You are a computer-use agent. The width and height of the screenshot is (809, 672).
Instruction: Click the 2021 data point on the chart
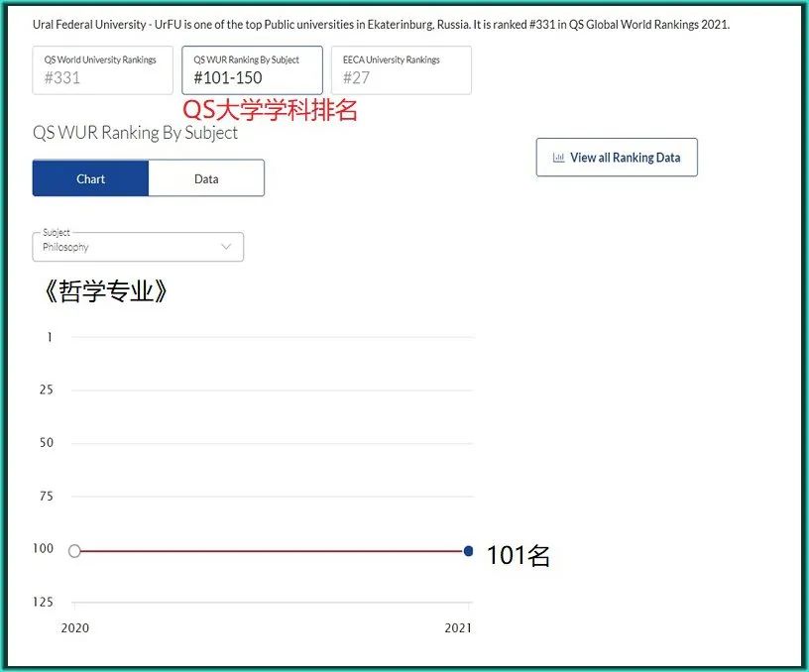(468, 549)
